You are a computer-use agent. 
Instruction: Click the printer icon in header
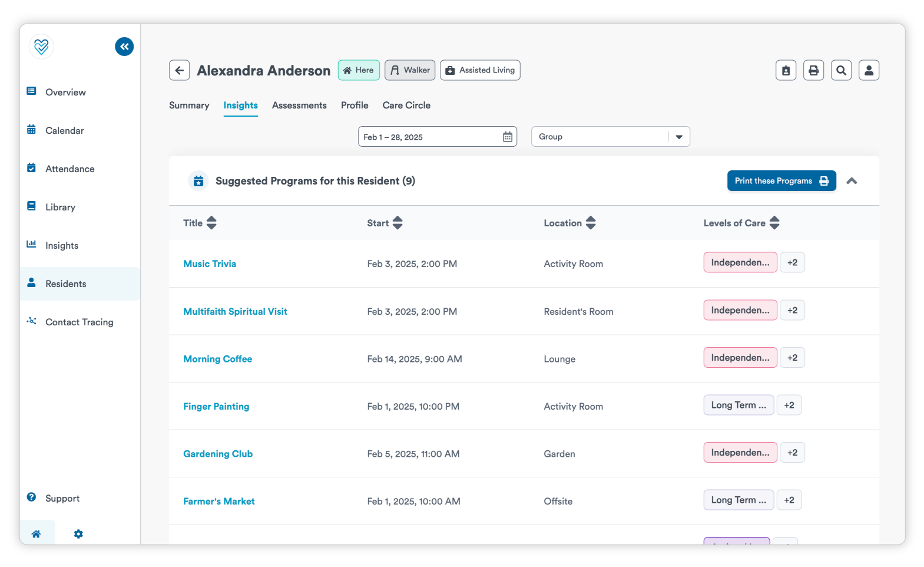814,70
